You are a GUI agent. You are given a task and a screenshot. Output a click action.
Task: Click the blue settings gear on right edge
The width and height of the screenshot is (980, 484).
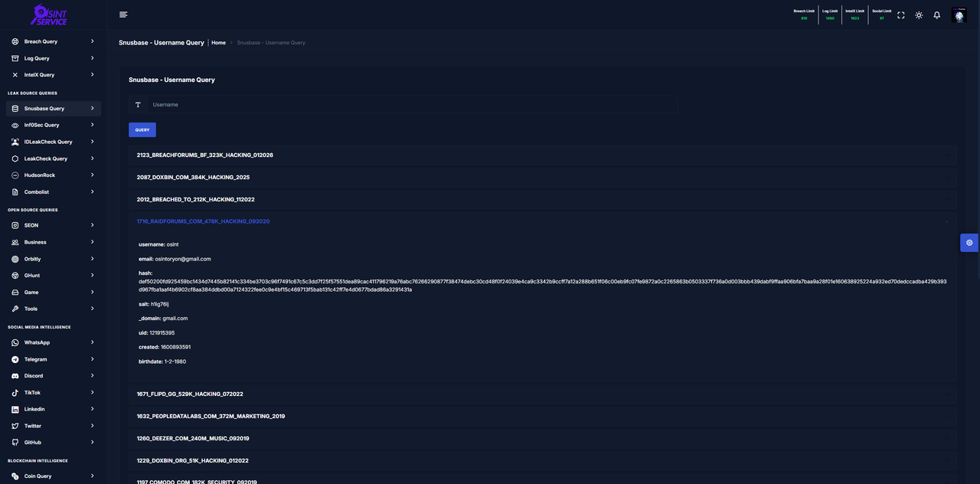point(969,242)
